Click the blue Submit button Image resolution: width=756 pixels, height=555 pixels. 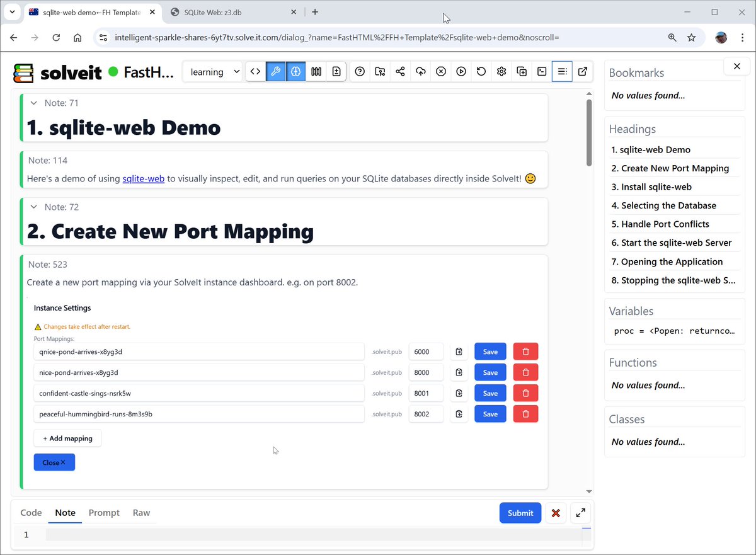click(520, 513)
